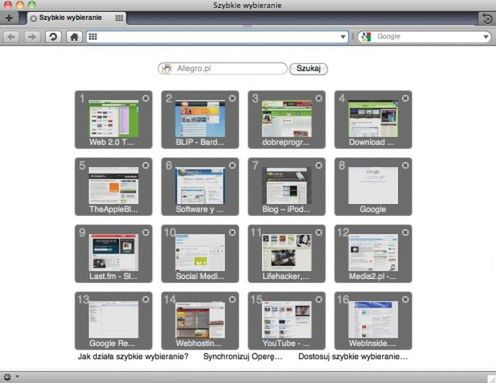Open the status bar dropdown arrow at bottom left
Screen dimensions: 496x383
coord(17,377)
